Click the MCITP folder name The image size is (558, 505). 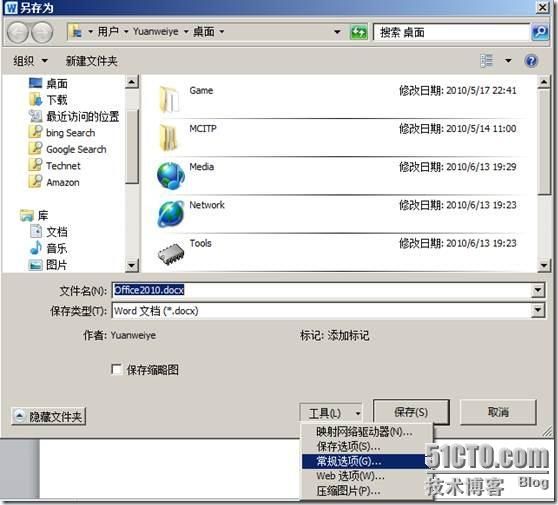[203, 128]
